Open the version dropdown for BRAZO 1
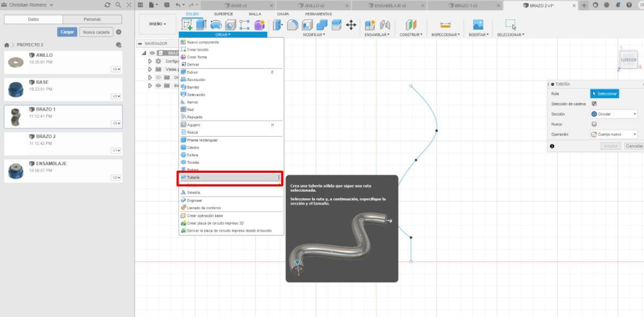 (116, 124)
